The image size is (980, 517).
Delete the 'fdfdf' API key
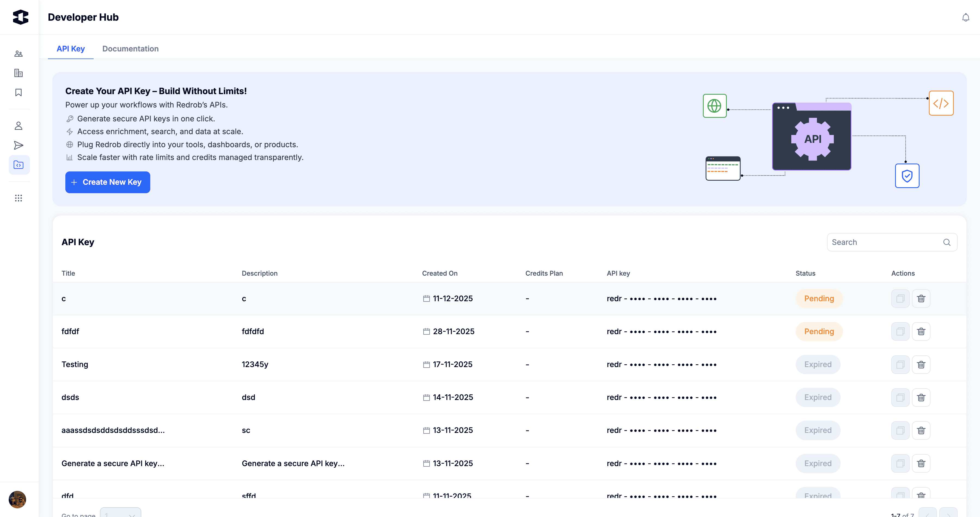coord(921,331)
